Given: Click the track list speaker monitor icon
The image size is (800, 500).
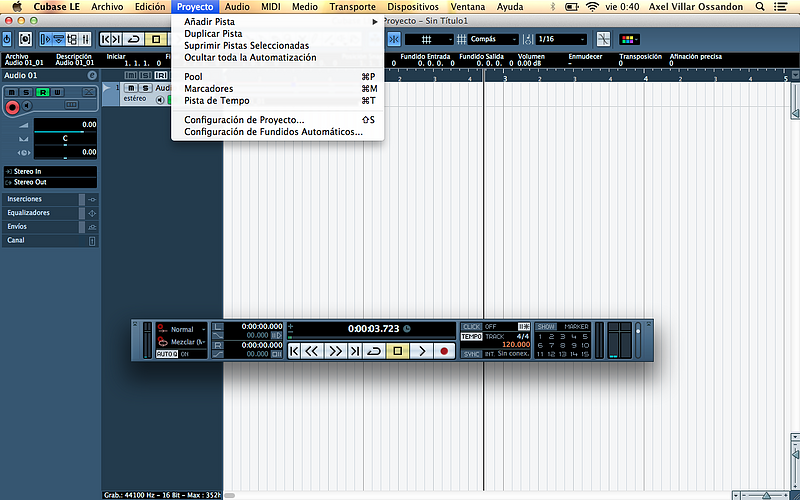Looking at the screenshot, I should point(160,99).
